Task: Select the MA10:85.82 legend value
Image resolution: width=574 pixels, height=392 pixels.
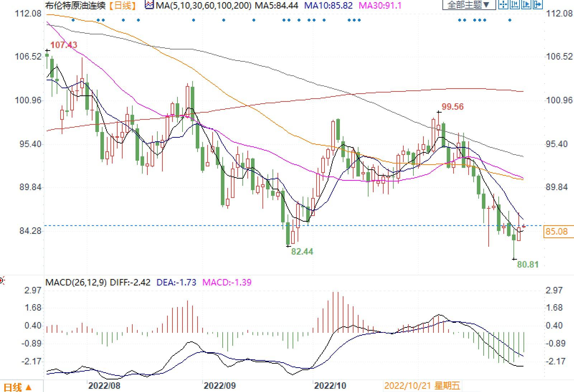Action: pyautogui.click(x=328, y=5)
